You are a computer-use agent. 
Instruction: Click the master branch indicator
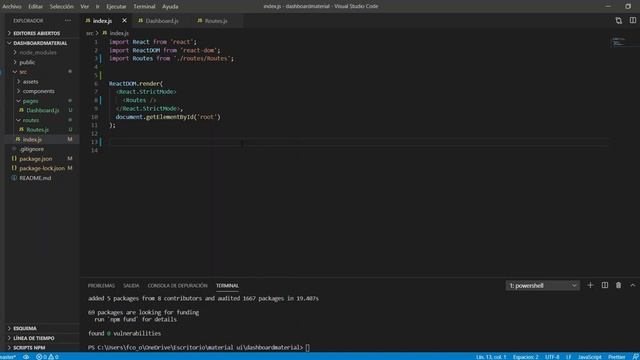click(x=8, y=357)
